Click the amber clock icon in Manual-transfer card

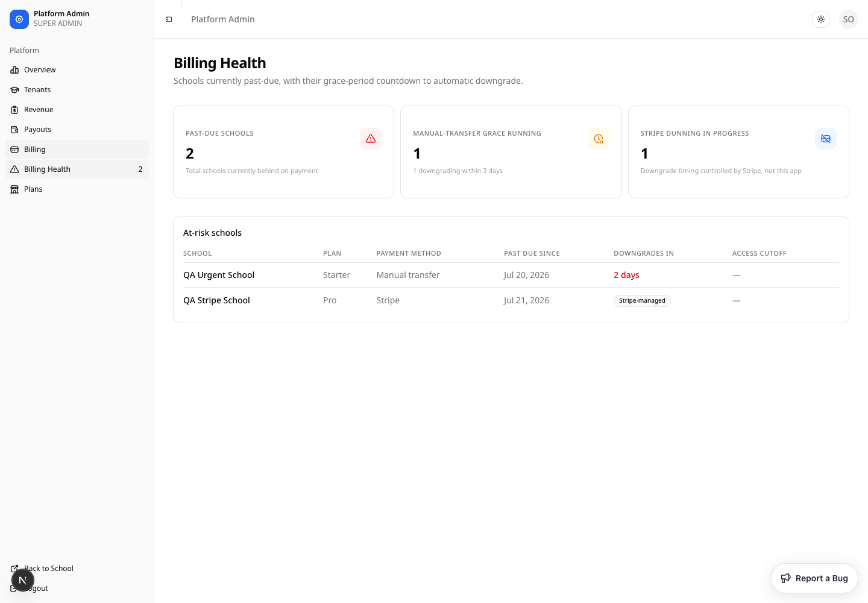click(x=599, y=139)
